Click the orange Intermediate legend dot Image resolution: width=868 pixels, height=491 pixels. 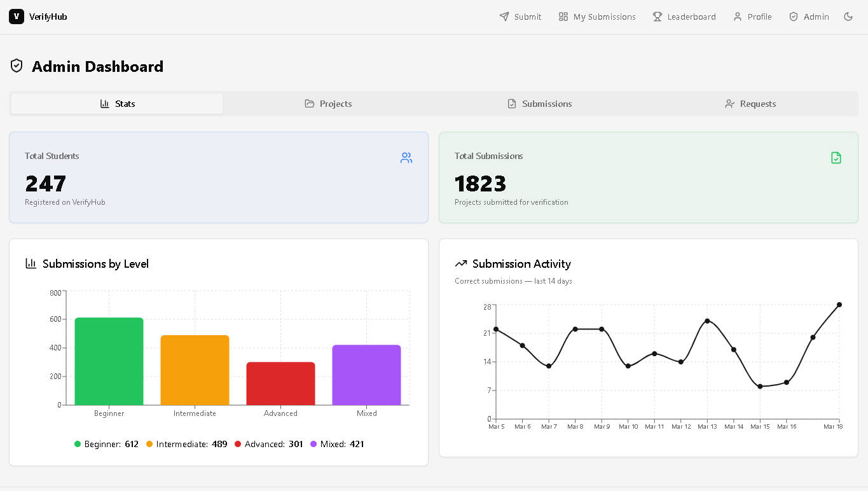(x=149, y=444)
